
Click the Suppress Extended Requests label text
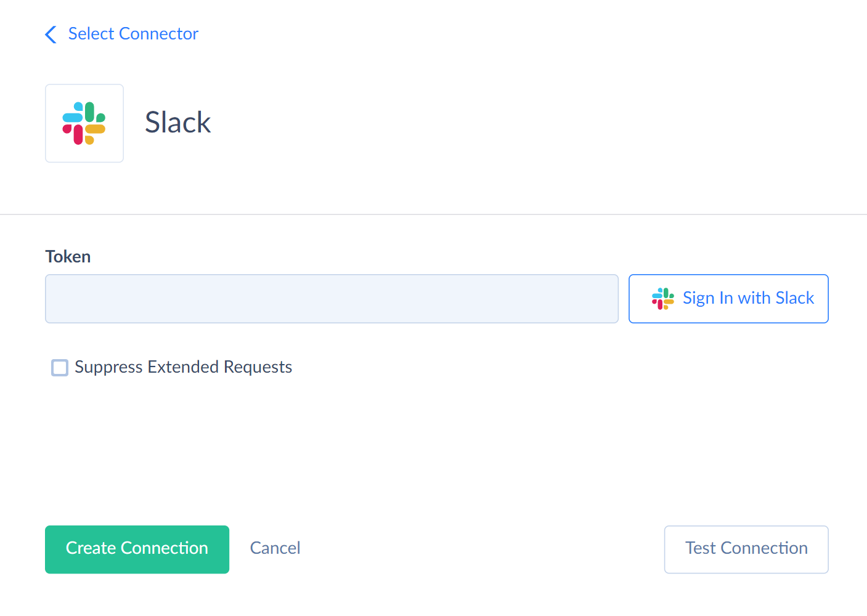point(184,367)
